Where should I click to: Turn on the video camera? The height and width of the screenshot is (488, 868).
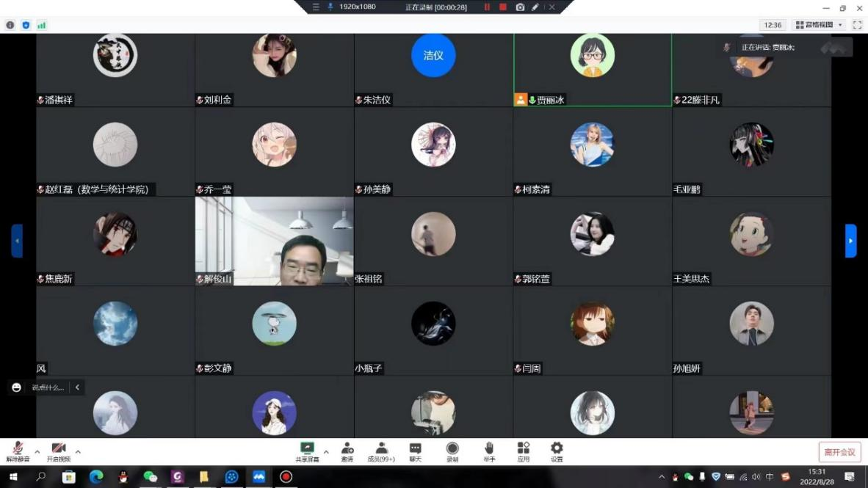coord(59,451)
